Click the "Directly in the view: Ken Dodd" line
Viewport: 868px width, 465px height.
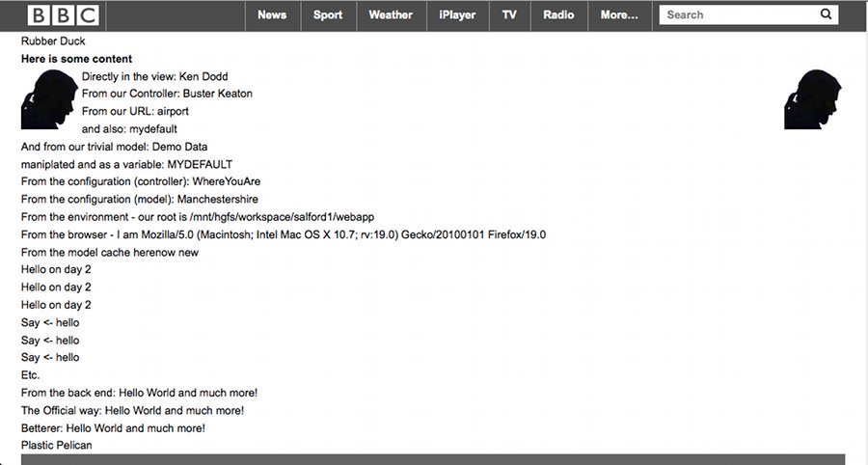tap(154, 76)
